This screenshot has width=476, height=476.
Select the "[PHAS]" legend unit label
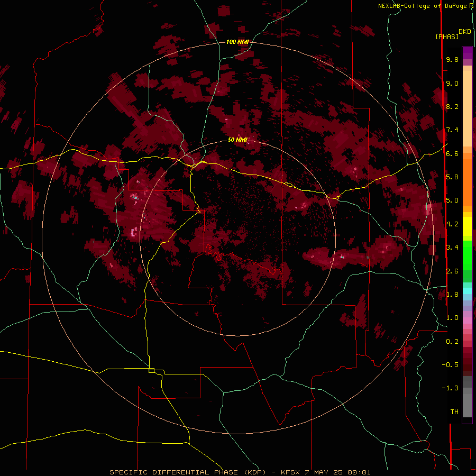coord(447,36)
